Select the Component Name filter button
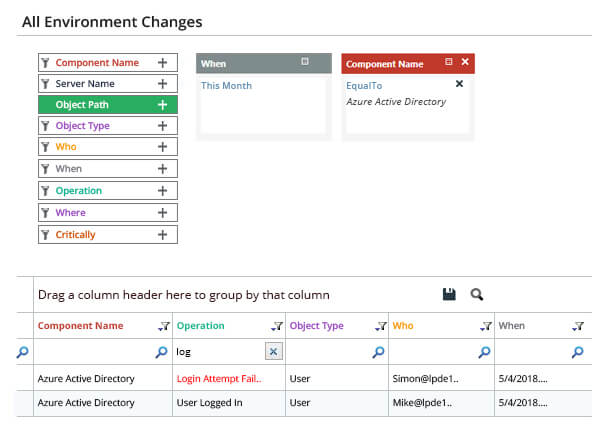Image resolution: width=612 pixels, height=430 pixels. tap(108, 63)
